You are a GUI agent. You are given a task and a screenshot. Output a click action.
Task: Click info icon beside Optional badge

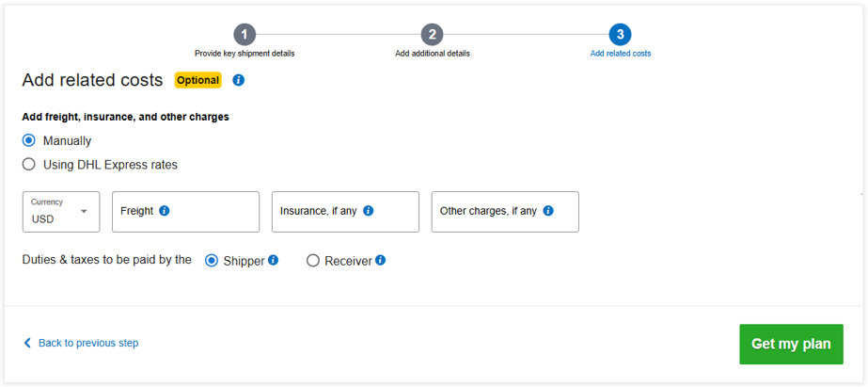pos(239,80)
